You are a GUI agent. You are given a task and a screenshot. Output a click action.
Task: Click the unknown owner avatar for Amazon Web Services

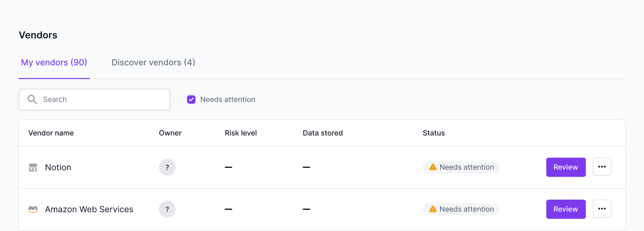pos(167,209)
